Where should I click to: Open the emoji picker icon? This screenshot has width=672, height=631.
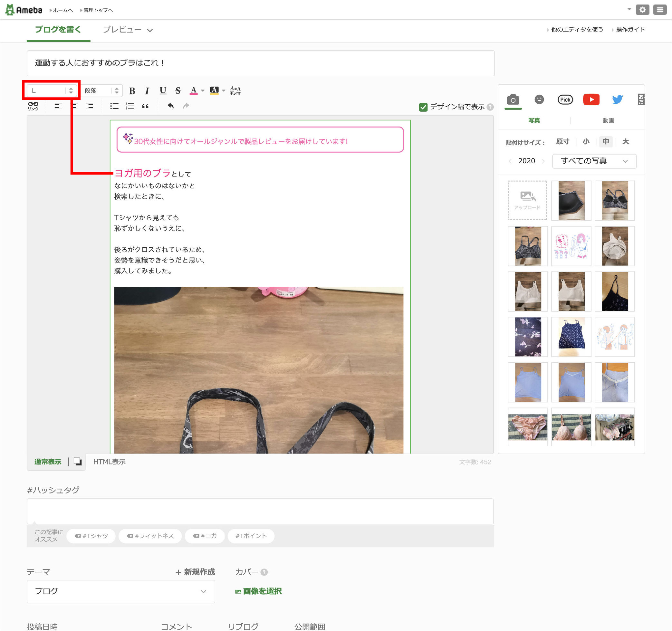tap(539, 100)
